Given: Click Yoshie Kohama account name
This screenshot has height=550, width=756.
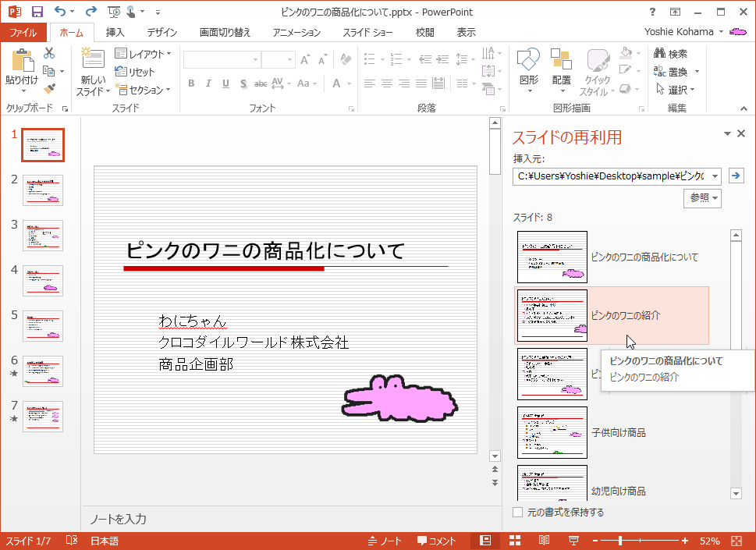Looking at the screenshot, I should [679, 32].
